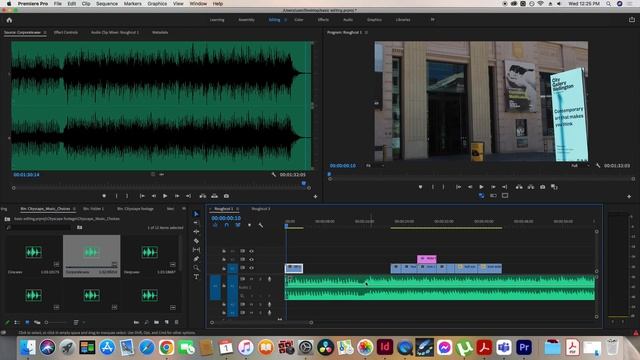Image resolution: width=640 pixels, height=360 pixels.
Task: Click the Comparison View icon in Program monitor
Action: point(554,187)
